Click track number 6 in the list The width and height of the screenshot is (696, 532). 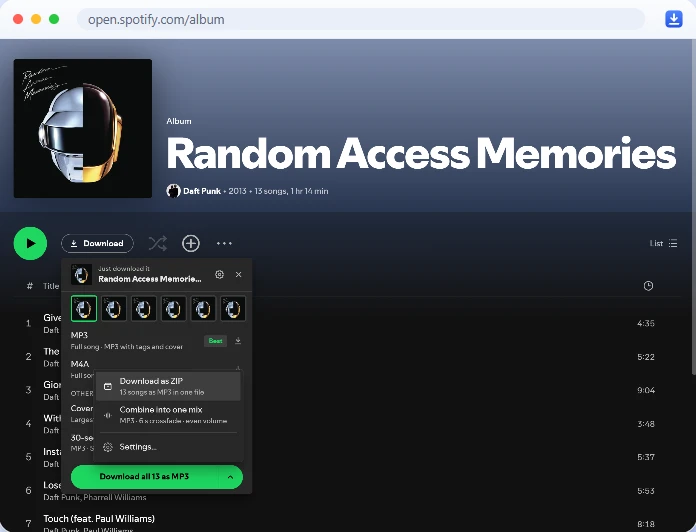click(x=28, y=491)
